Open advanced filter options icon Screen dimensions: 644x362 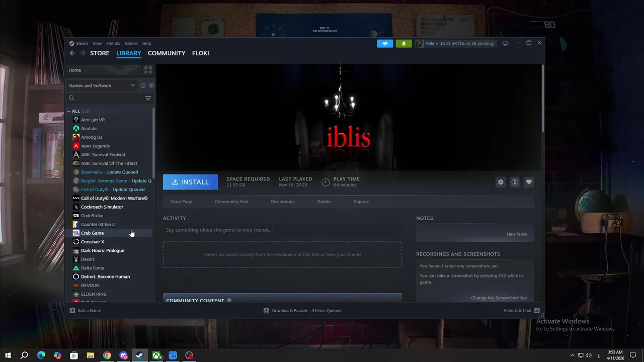148,98
